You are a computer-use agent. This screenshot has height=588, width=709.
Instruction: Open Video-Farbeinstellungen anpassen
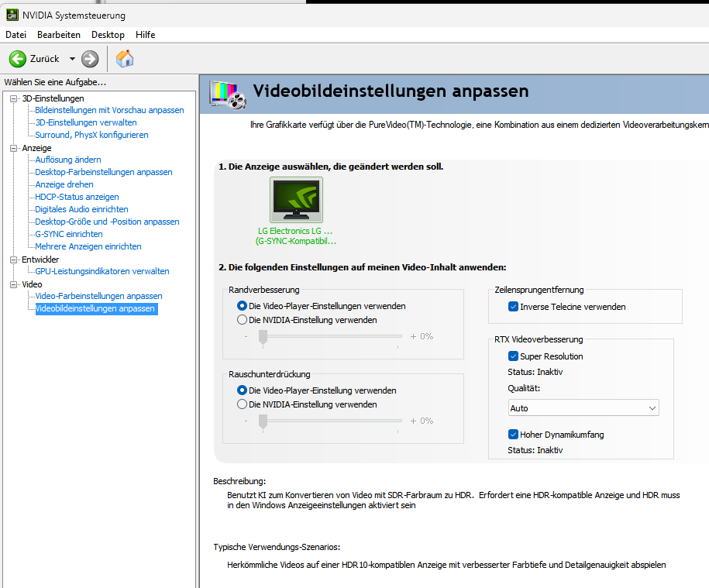[x=98, y=296]
